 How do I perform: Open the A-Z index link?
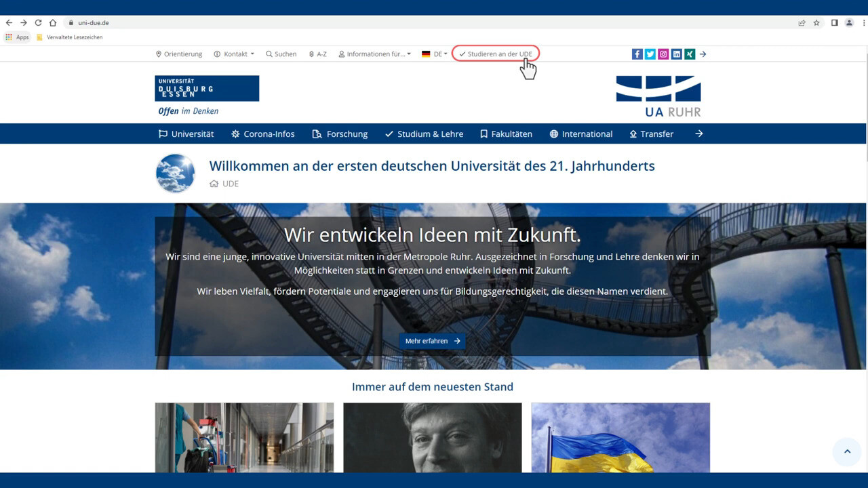(x=317, y=54)
